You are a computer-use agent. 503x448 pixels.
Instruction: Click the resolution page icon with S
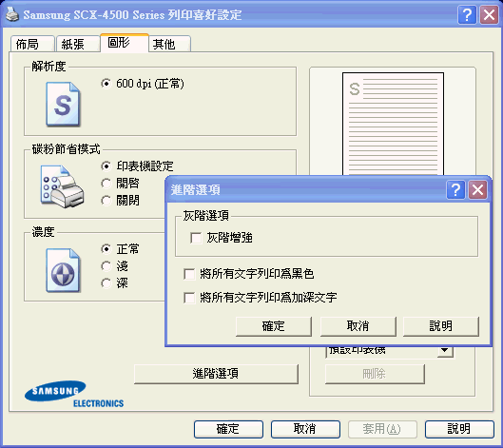[63, 105]
